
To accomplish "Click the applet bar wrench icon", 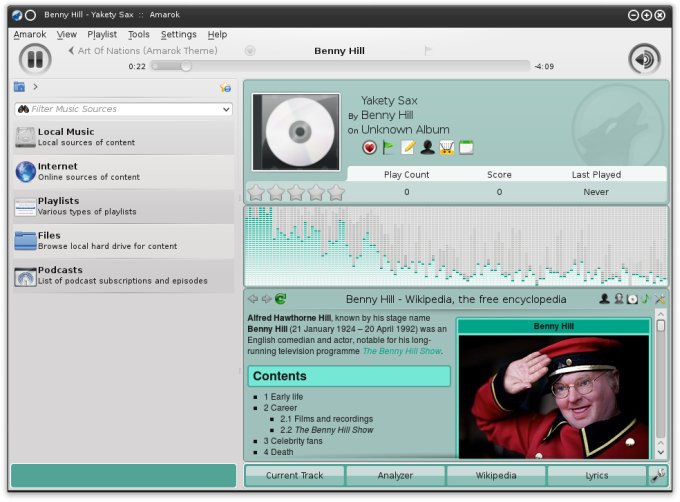I will 658,476.
